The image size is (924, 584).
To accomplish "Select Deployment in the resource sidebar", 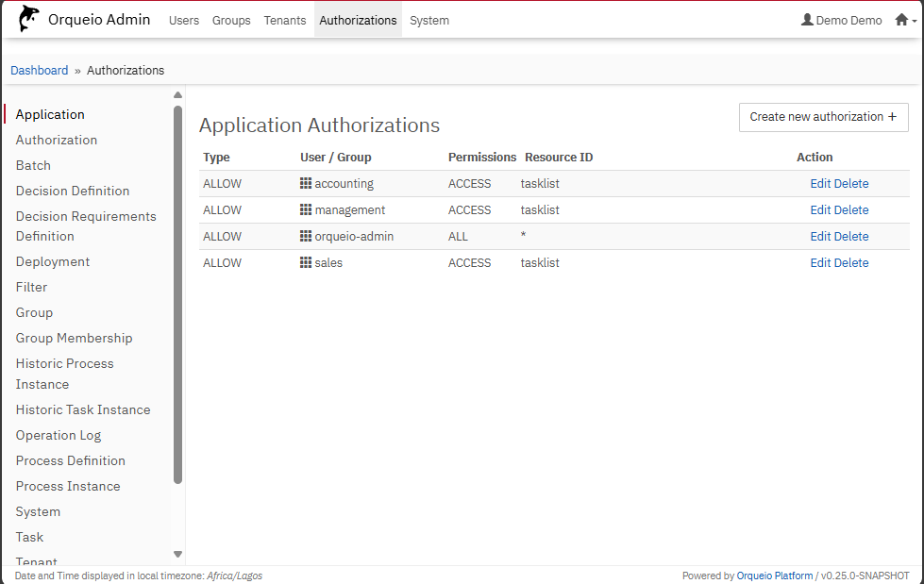I will 53,261.
